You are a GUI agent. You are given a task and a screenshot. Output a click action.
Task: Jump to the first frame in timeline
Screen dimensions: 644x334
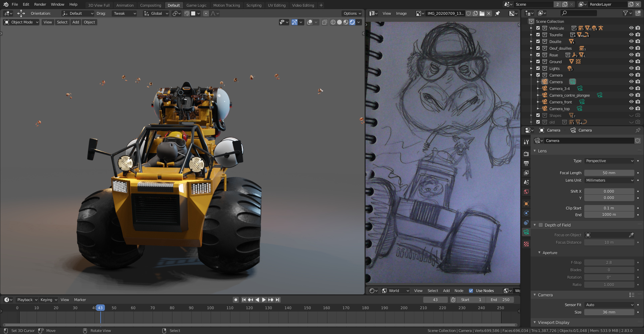point(244,300)
